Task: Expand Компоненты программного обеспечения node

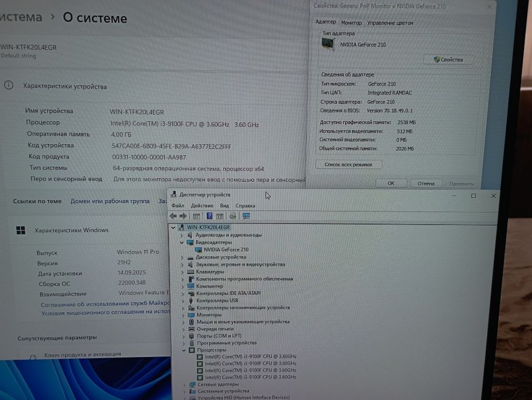Action: [182, 279]
